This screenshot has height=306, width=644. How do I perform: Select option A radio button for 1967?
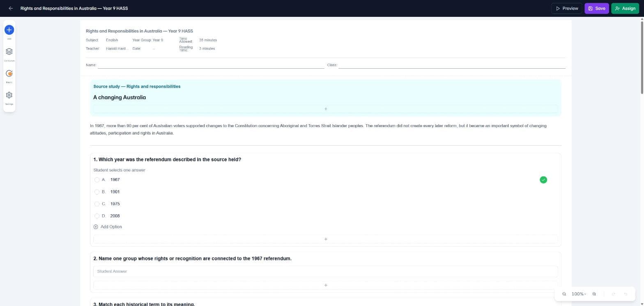point(97,180)
